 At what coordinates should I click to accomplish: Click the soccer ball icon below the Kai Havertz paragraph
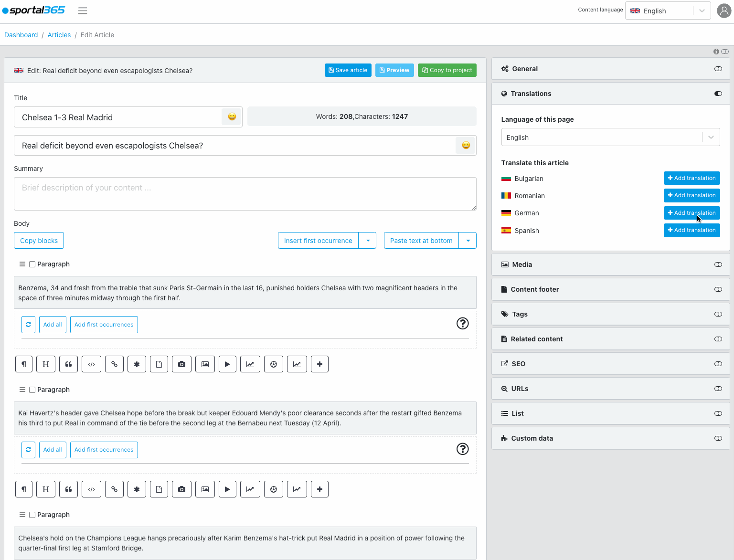pos(274,489)
